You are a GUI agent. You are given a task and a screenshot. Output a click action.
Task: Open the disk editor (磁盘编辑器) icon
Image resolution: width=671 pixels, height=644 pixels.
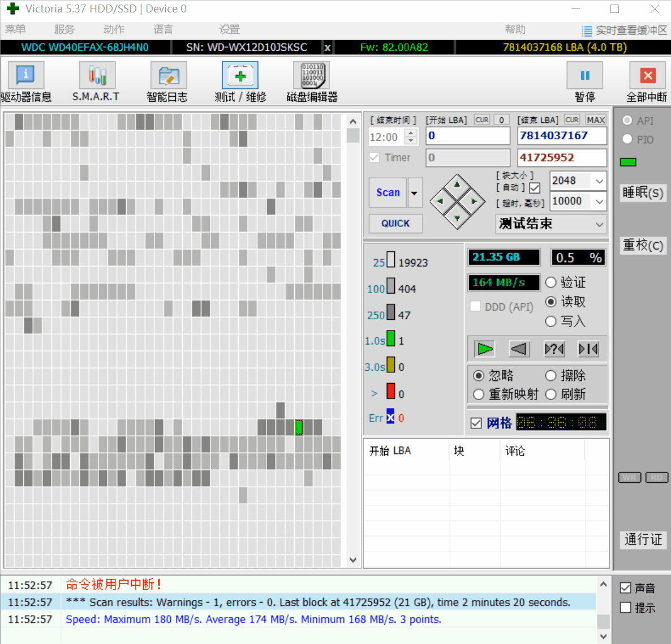312,76
